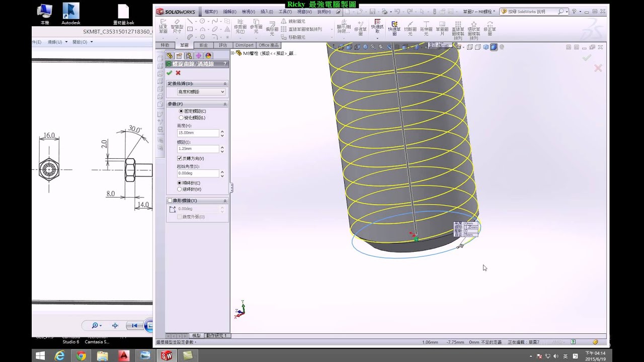Open the File (檔案) menu

[x=211, y=12]
